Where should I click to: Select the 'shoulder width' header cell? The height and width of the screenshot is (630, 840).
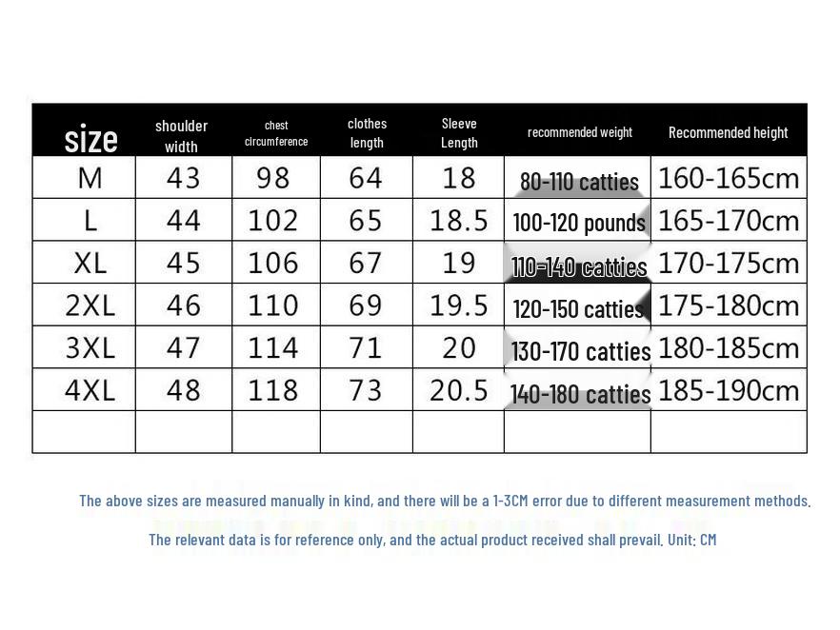pos(182,136)
